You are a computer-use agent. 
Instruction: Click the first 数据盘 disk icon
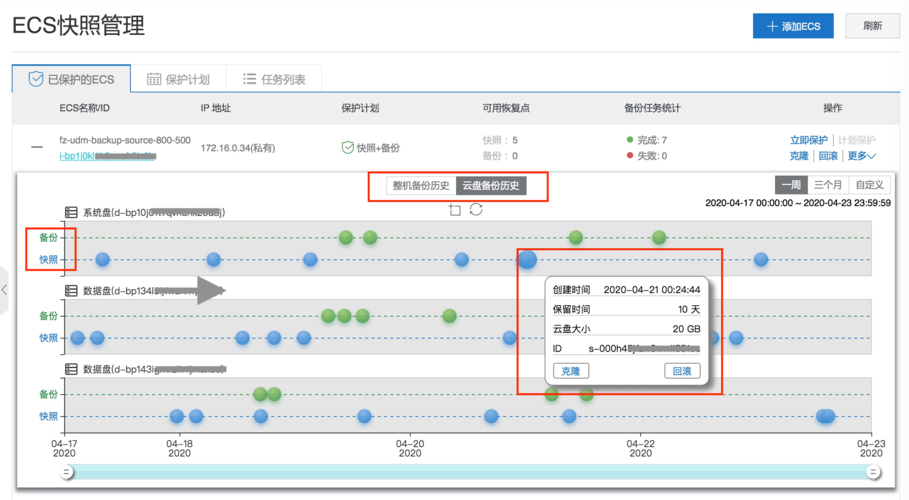pyautogui.click(x=71, y=291)
